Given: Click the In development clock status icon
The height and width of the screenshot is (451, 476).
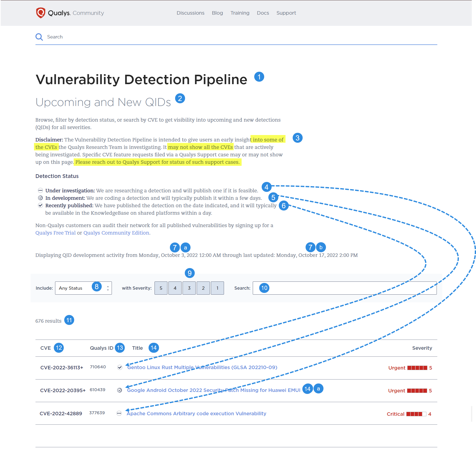Looking at the screenshot, I should (x=40, y=198).
